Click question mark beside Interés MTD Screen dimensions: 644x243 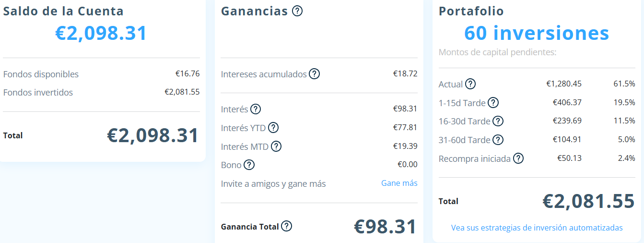tap(276, 146)
